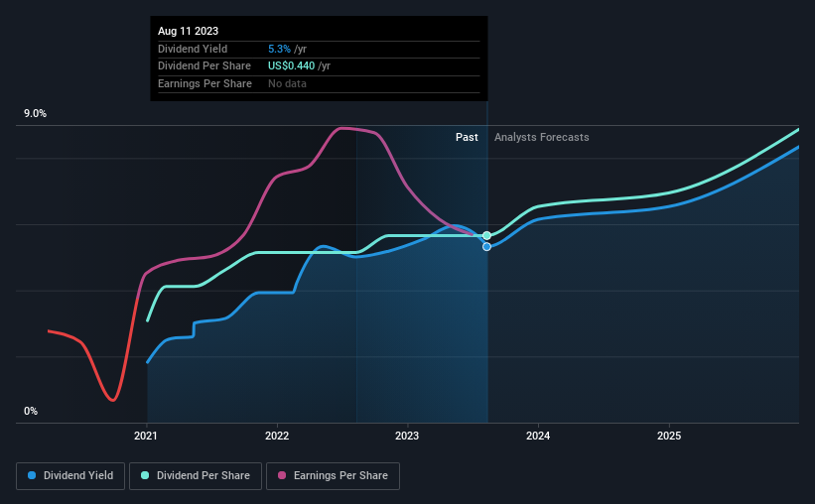Select the teal dividend per share data point
This screenshot has height=504, width=815.
pos(486,236)
